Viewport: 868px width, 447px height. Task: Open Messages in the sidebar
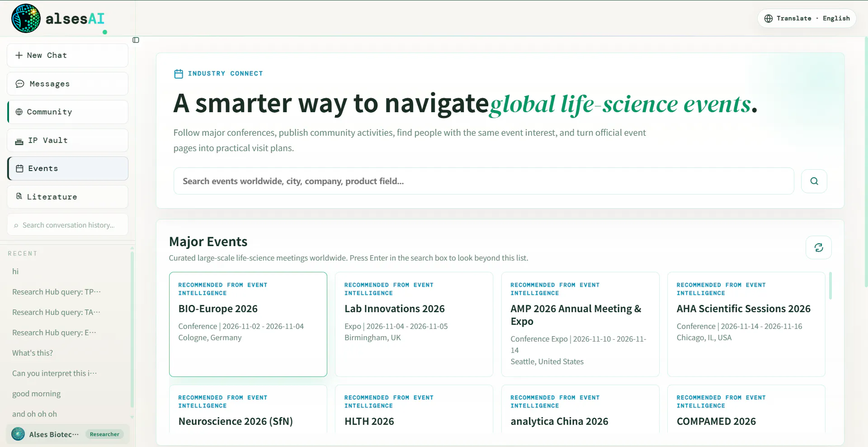67,84
